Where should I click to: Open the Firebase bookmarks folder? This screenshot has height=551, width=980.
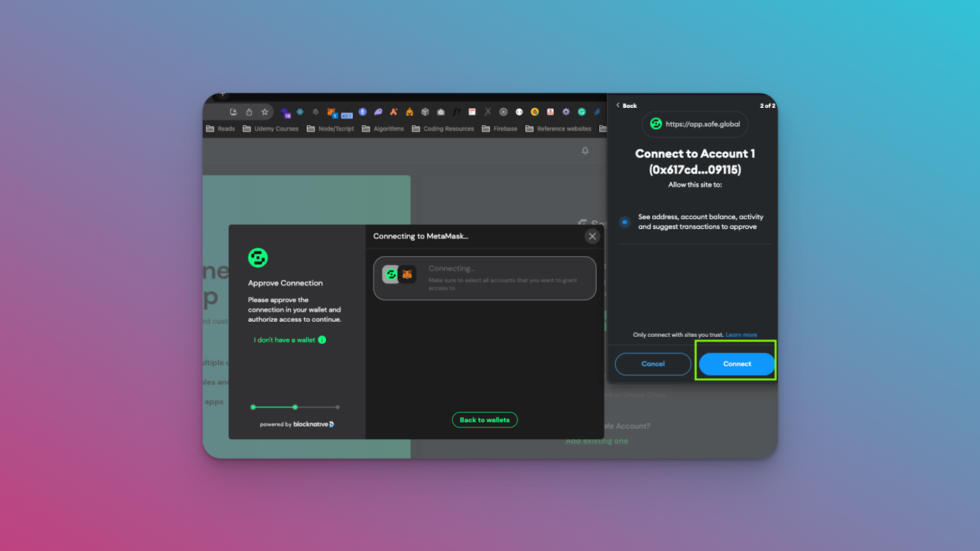point(499,129)
